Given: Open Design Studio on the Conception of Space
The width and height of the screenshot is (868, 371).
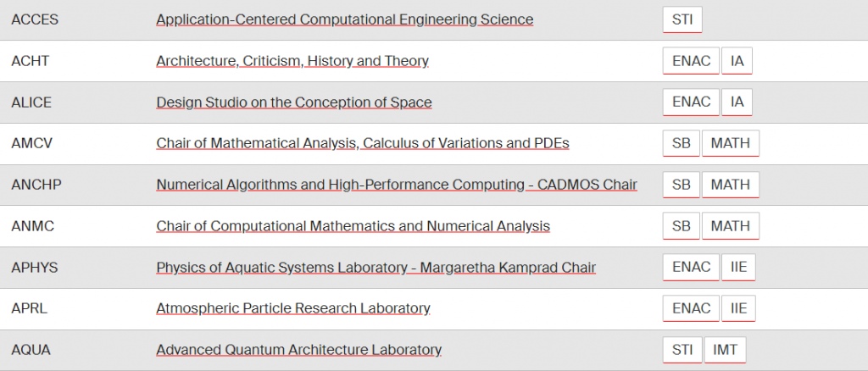Looking at the screenshot, I should [x=294, y=102].
